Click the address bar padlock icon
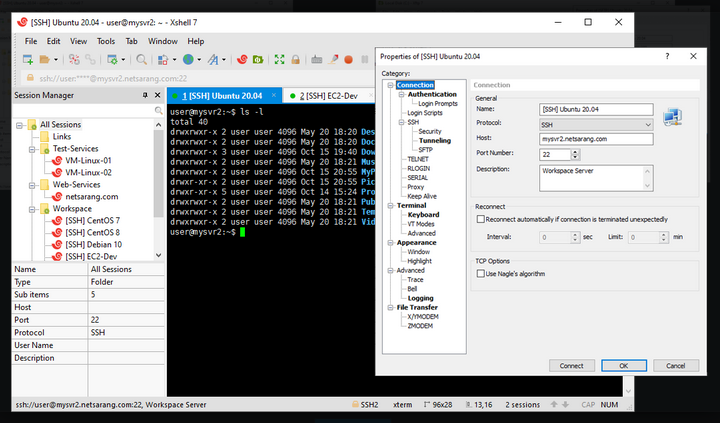720x423 pixels. (x=30, y=78)
